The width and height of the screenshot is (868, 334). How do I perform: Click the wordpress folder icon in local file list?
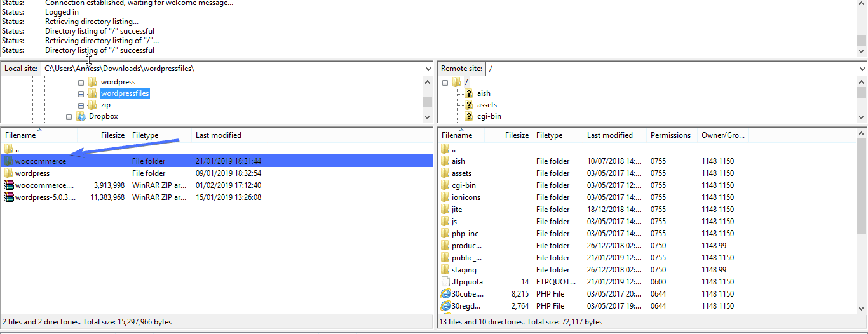[8, 173]
